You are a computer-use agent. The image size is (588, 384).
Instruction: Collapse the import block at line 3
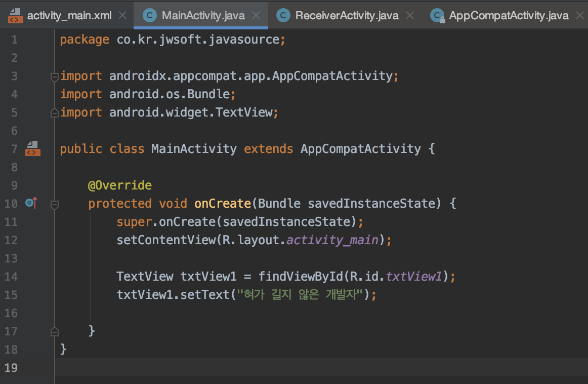click(x=54, y=76)
